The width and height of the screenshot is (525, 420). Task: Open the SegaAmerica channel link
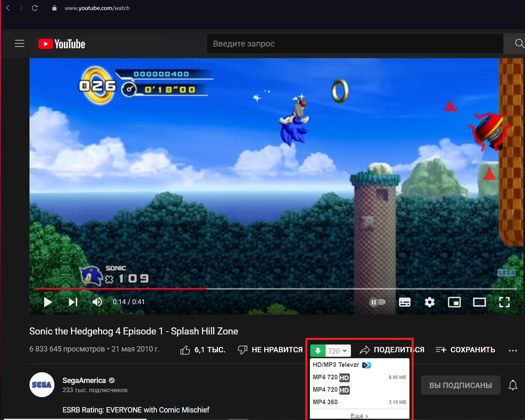click(x=84, y=380)
